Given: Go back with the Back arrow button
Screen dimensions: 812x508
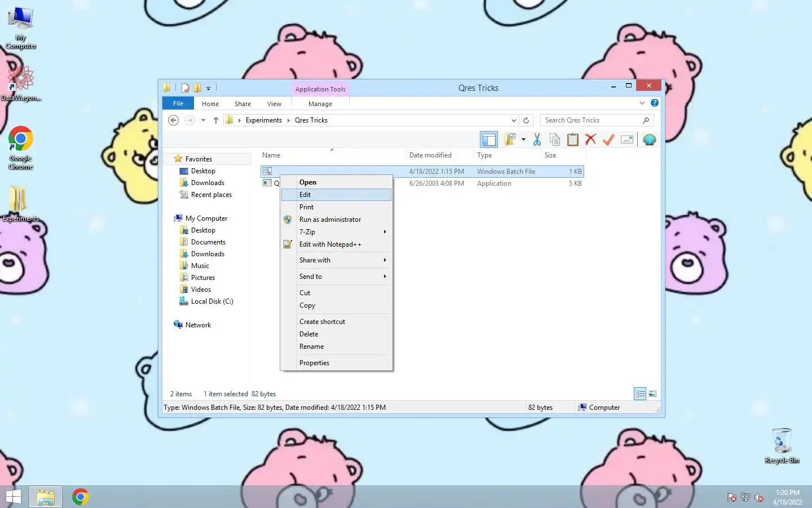Looking at the screenshot, I should (x=174, y=120).
